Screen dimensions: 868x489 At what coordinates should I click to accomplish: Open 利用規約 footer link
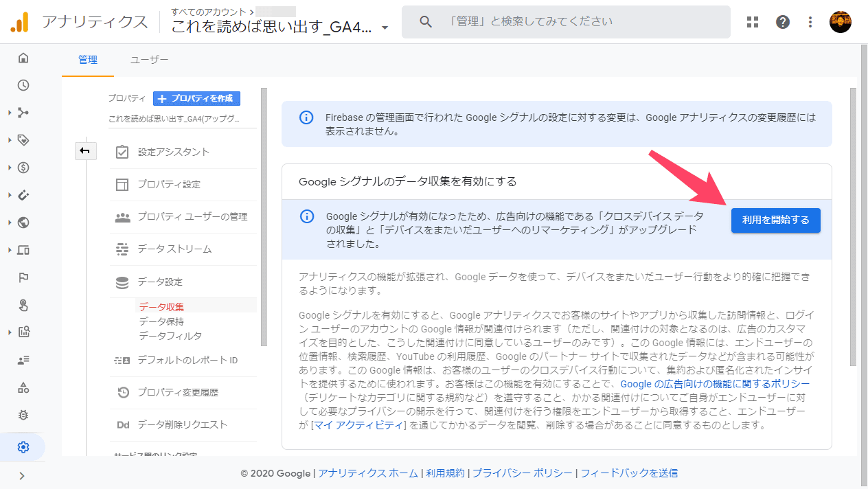coord(445,473)
